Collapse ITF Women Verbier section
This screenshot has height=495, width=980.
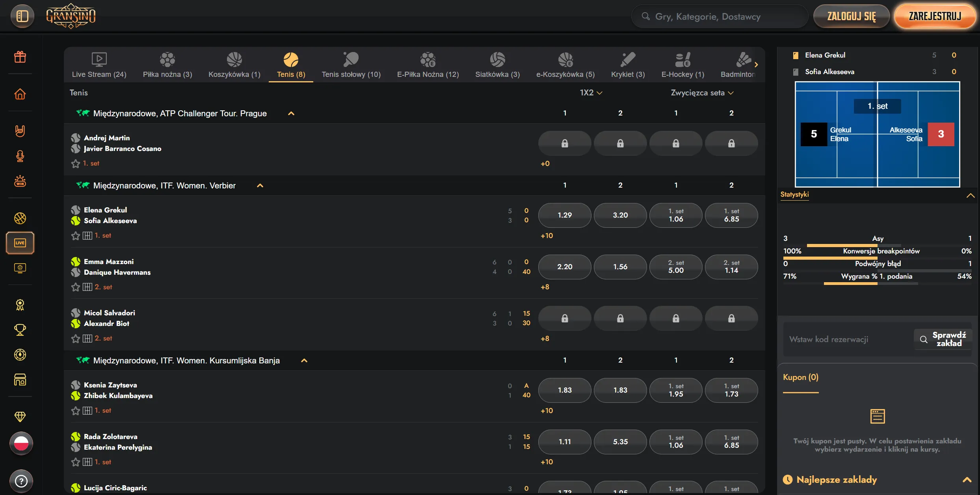[260, 186]
